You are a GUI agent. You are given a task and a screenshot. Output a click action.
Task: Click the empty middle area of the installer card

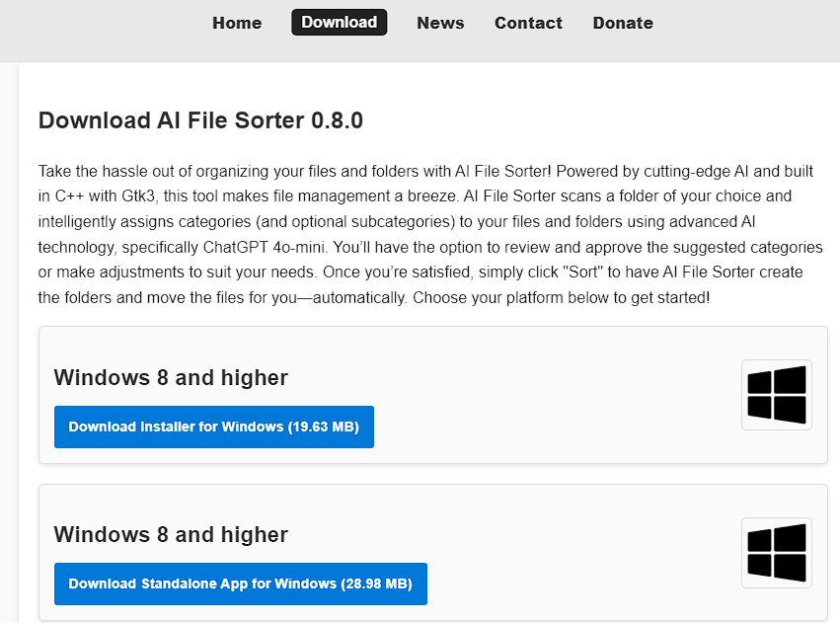coord(553,395)
